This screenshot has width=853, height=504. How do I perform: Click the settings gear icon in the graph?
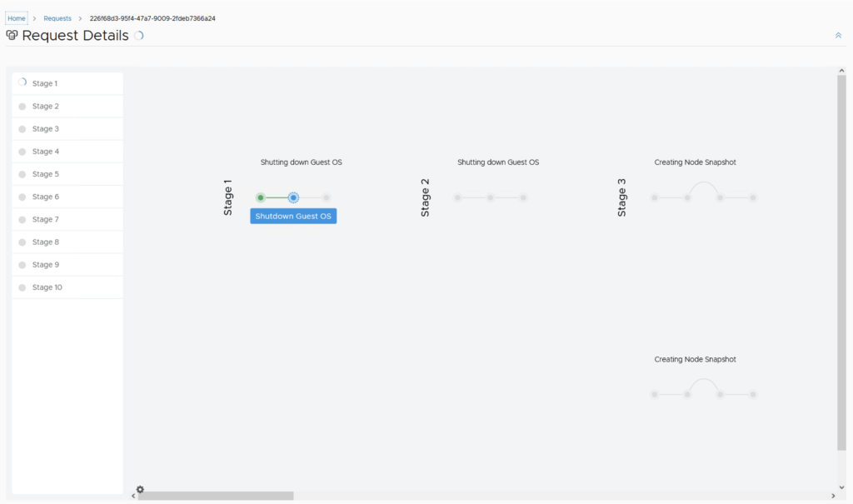pos(140,489)
